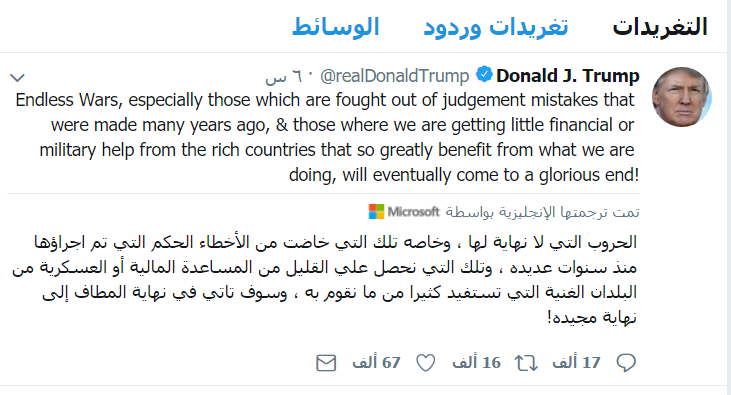The height and width of the screenshot is (395, 731).
Task: Send tweet via the envelope message icon
Action: [326, 363]
